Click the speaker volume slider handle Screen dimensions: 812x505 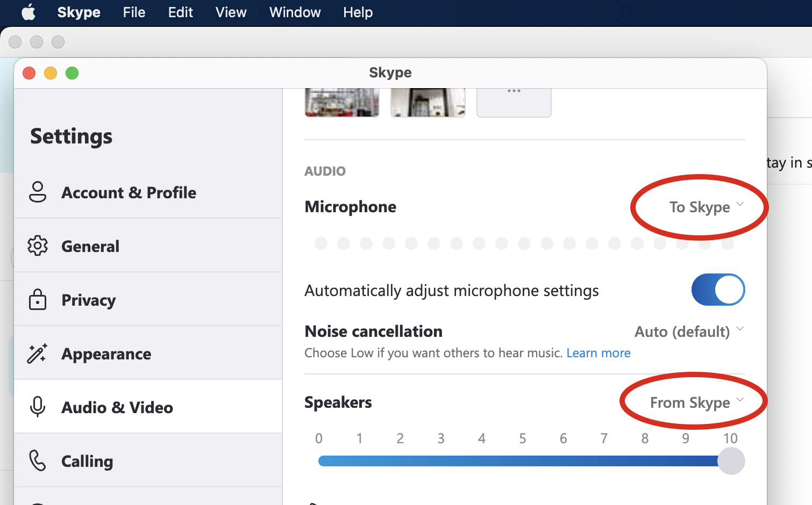pyautogui.click(x=731, y=461)
